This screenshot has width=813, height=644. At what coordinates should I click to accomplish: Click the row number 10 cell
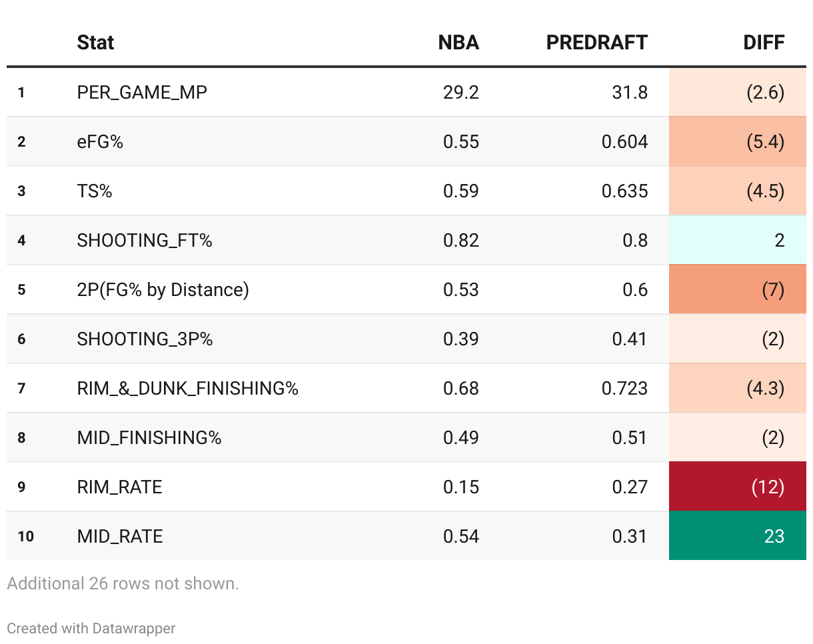pyautogui.click(x=25, y=536)
